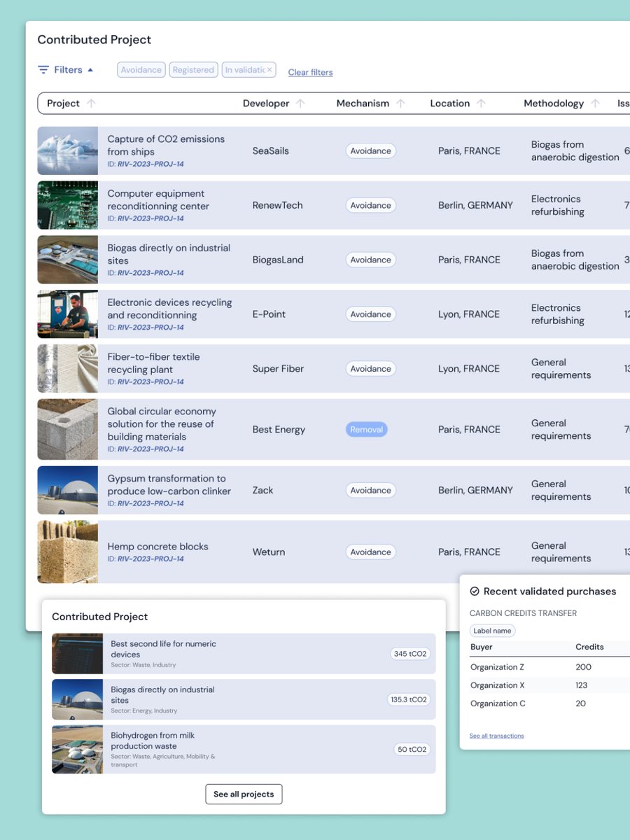
Task: Open Global circular economy solution project
Action: click(x=162, y=423)
